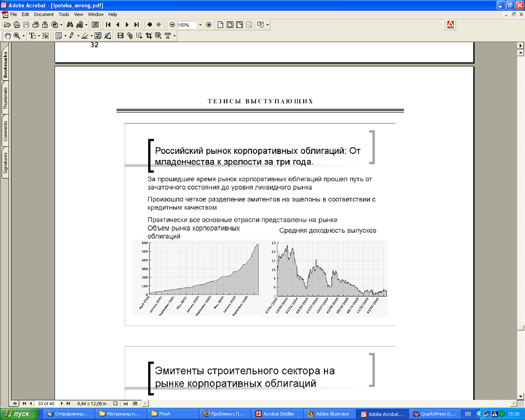Select the Graphics Select tool
525x420 pixels.
click(x=46, y=36)
